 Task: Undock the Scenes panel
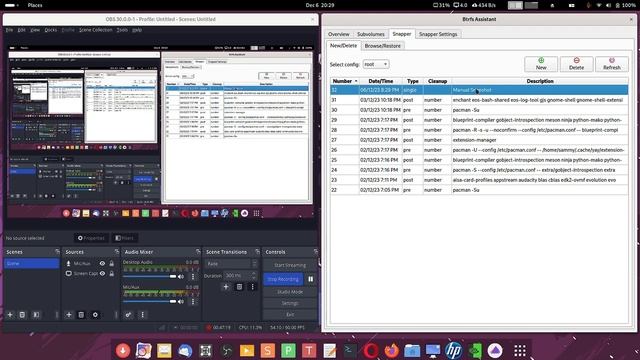(57, 251)
